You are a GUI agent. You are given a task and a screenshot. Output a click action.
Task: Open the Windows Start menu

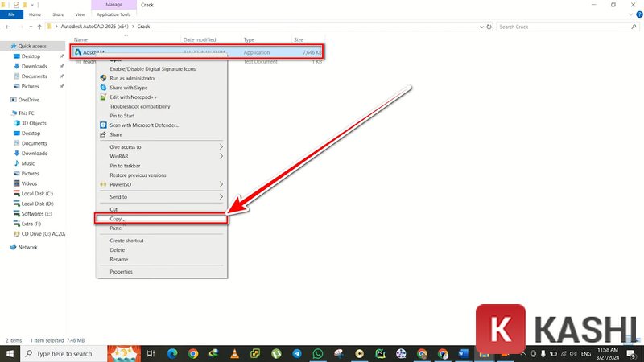10,353
